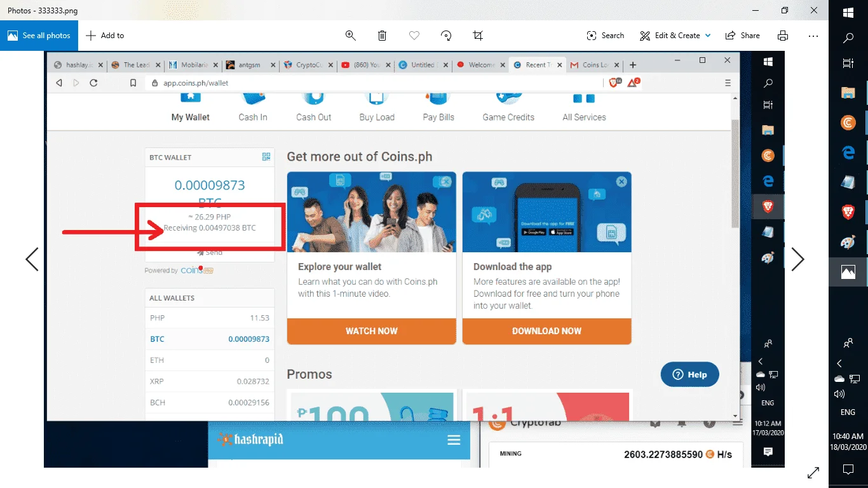Delete the photo with trash icon
This screenshot has height=488, width=868.
coord(382,36)
